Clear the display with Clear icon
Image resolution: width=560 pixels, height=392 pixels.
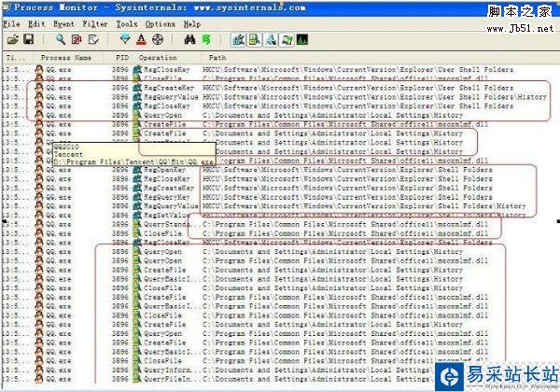[93, 39]
